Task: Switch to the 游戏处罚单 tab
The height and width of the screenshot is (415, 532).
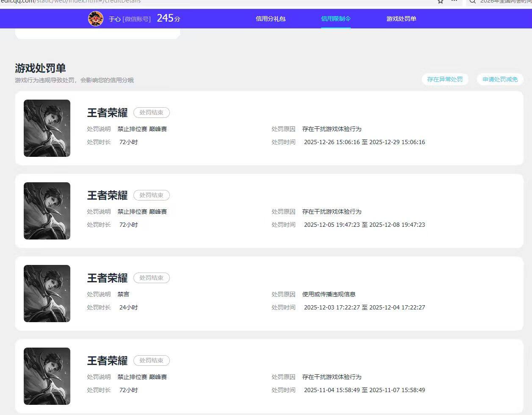Action: [401, 19]
